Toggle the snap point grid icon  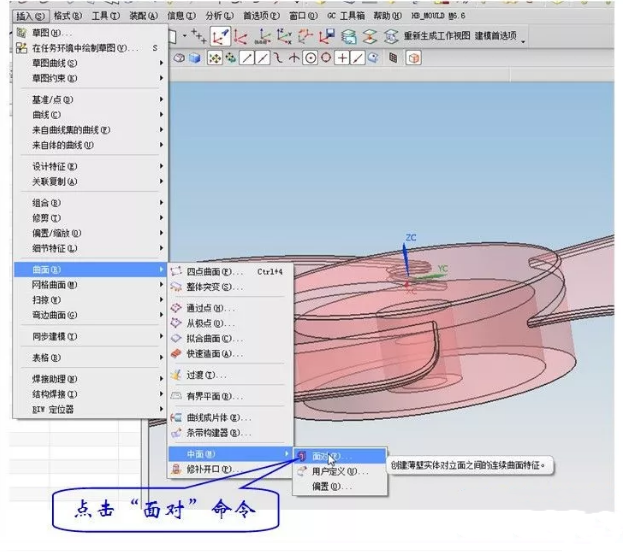click(215, 58)
